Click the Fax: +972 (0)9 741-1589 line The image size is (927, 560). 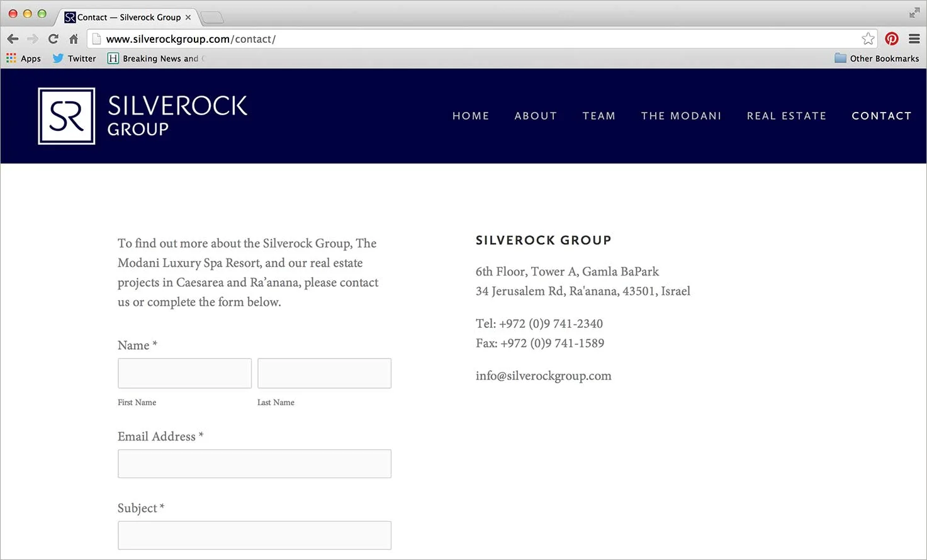pyautogui.click(x=540, y=343)
